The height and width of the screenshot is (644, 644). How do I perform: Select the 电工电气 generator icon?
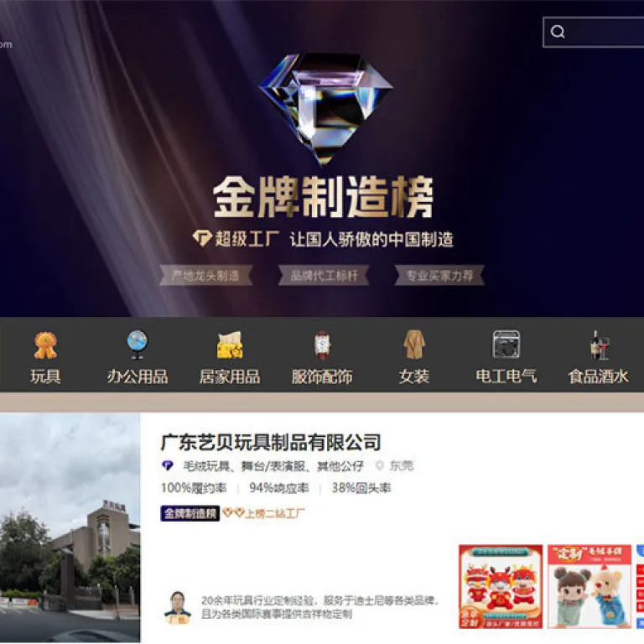[506, 344]
